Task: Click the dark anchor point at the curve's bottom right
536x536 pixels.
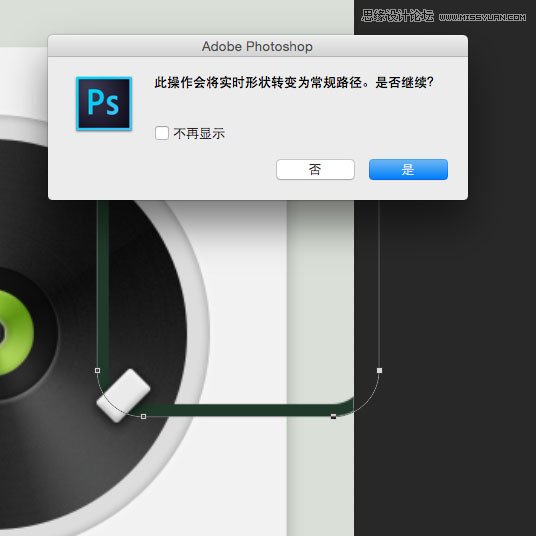Action: click(333, 416)
